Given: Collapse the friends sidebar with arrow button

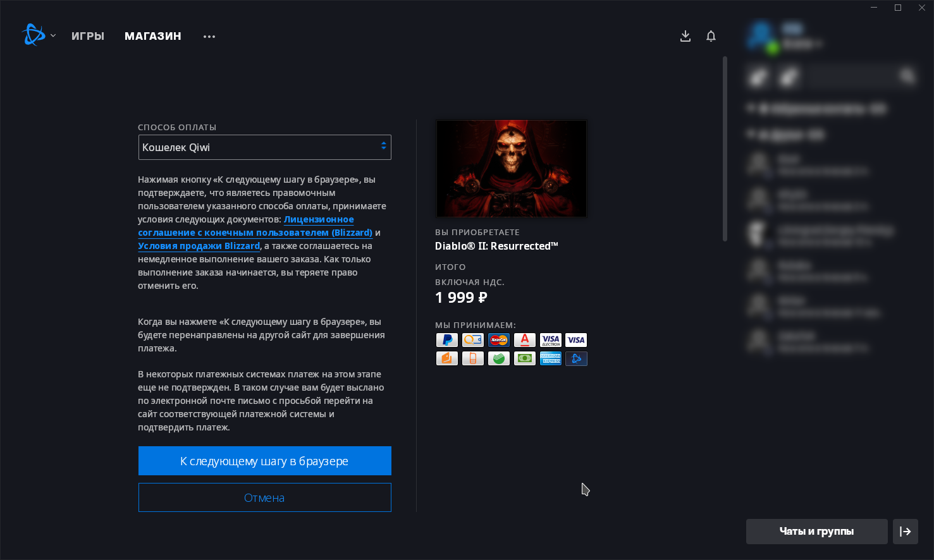Looking at the screenshot, I should tap(906, 532).
